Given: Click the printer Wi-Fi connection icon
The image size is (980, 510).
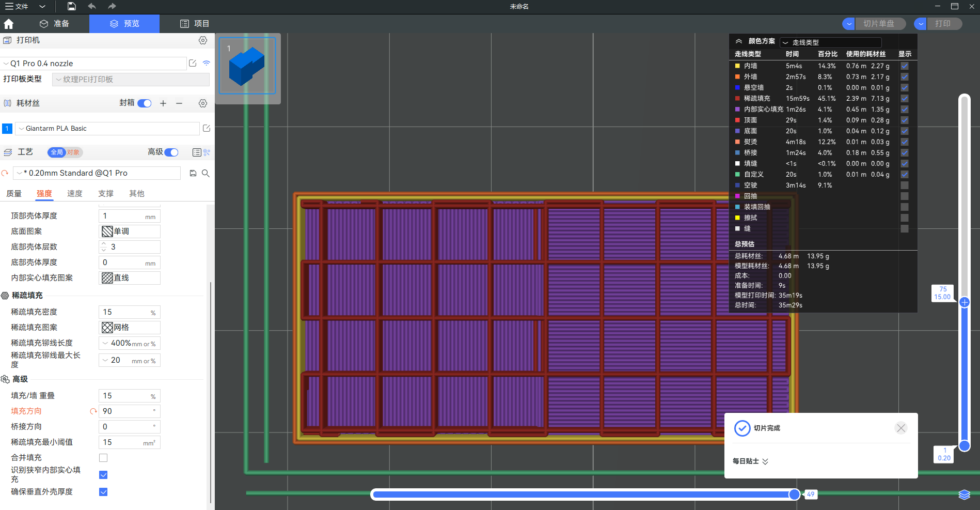Looking at the screenshot, I should [207, 63].
